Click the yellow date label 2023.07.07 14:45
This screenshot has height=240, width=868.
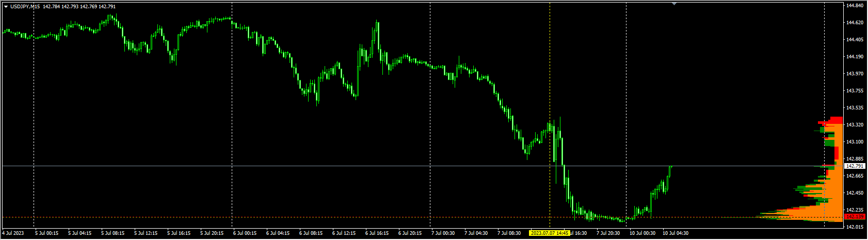[549, 233]
